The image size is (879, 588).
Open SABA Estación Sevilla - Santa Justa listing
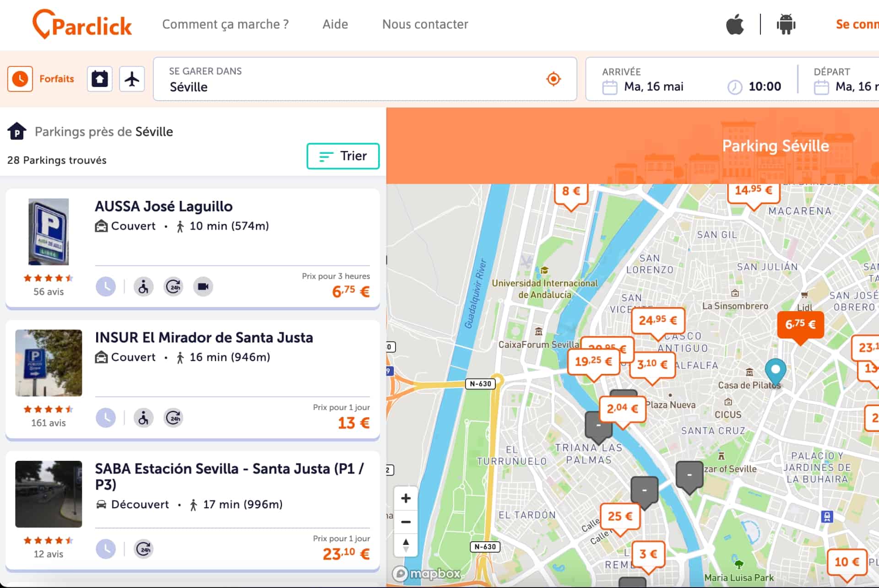229,476
